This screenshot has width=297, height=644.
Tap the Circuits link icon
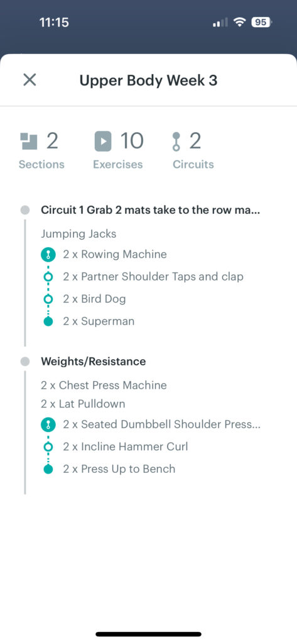tap(176, 142)
